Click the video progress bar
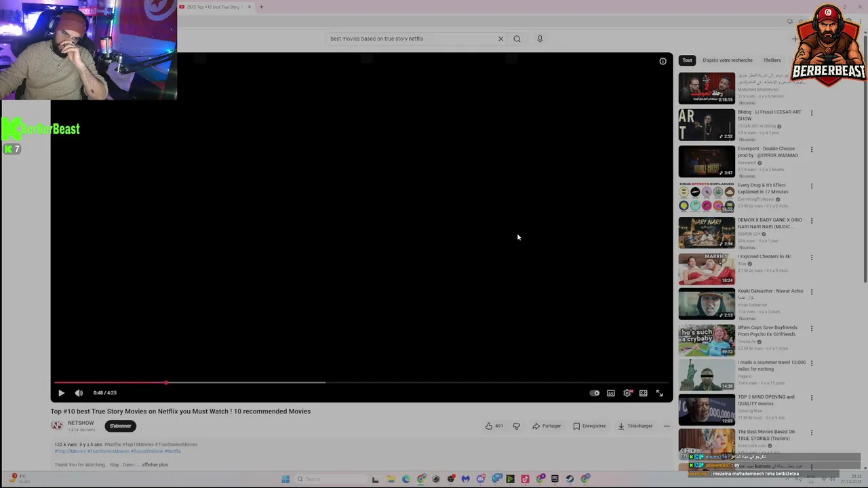This screenshot has width=868, height=488. pyautogui.click(x=362, y=382)
